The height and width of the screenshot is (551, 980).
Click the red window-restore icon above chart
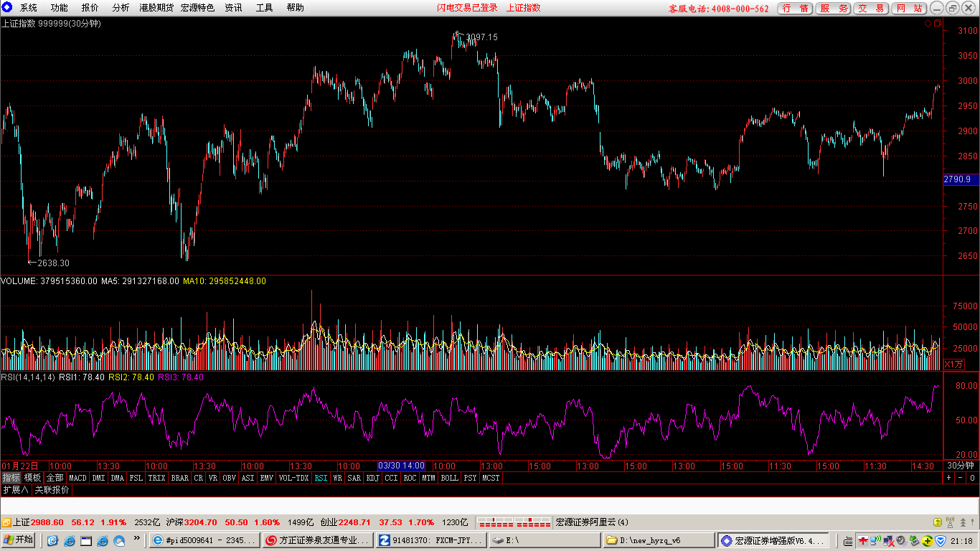936,24
